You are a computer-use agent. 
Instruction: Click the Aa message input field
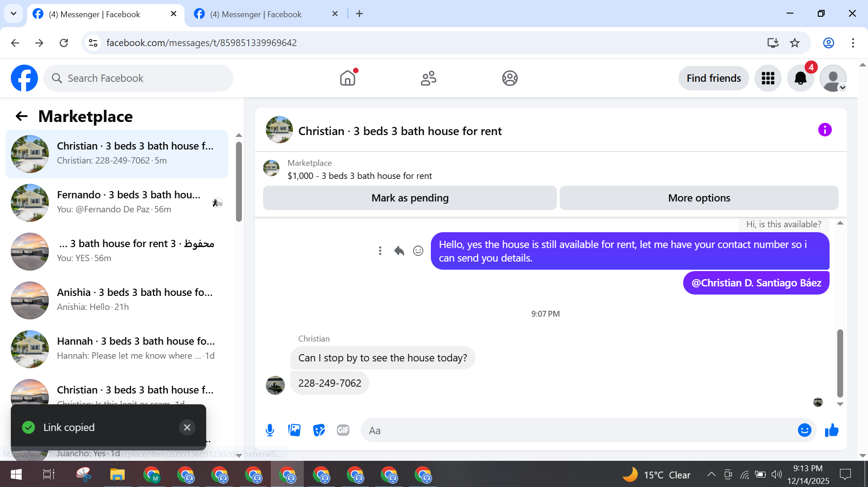[x=579, y=430]
